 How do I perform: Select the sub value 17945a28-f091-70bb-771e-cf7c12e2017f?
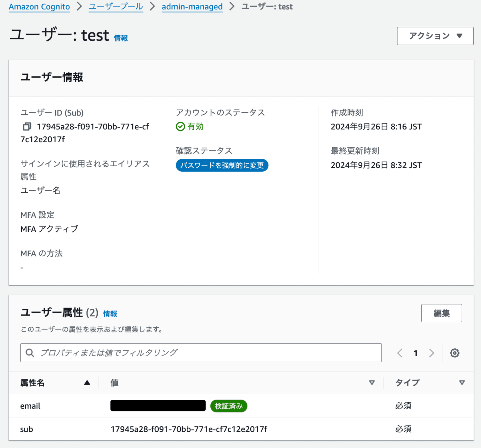click(x=189, y=429)
